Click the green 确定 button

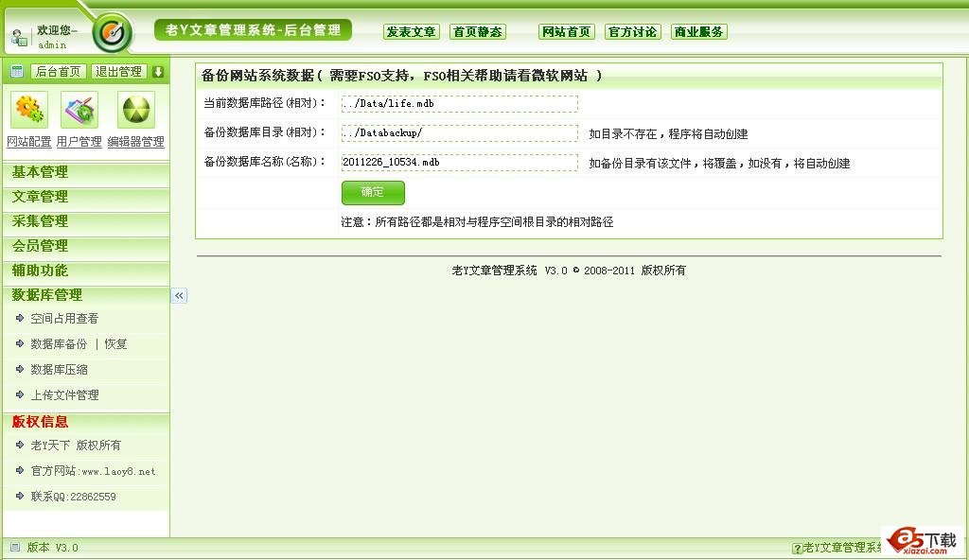click(x=373, y=193)
